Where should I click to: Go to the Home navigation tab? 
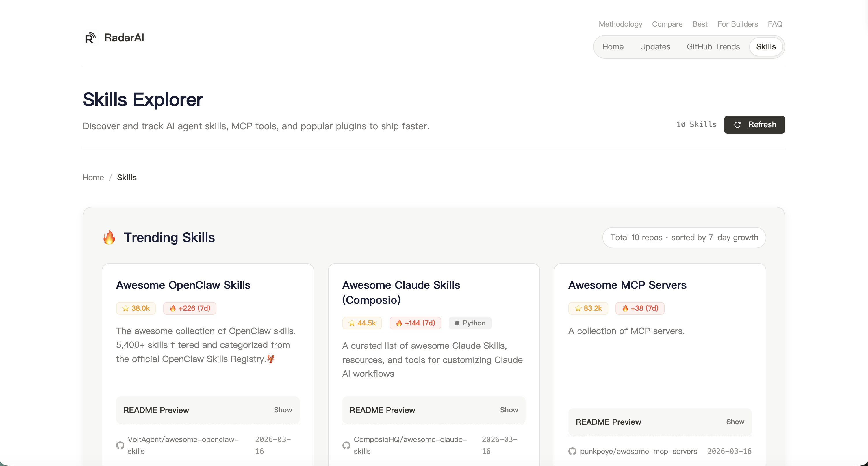613,47
